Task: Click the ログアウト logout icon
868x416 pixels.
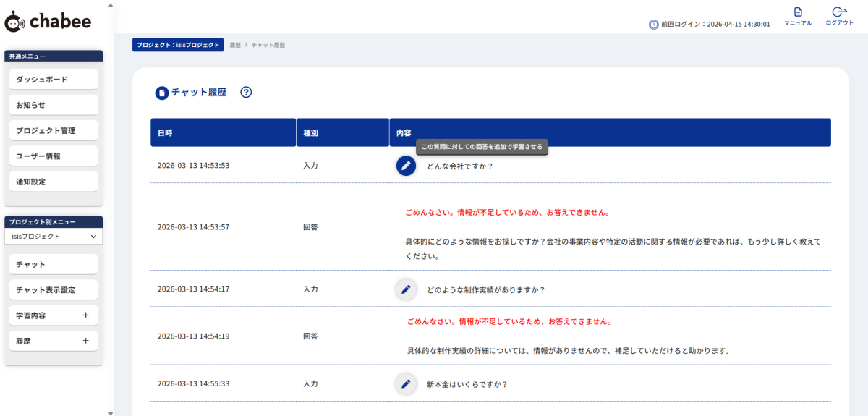Action: click(839, 12)
